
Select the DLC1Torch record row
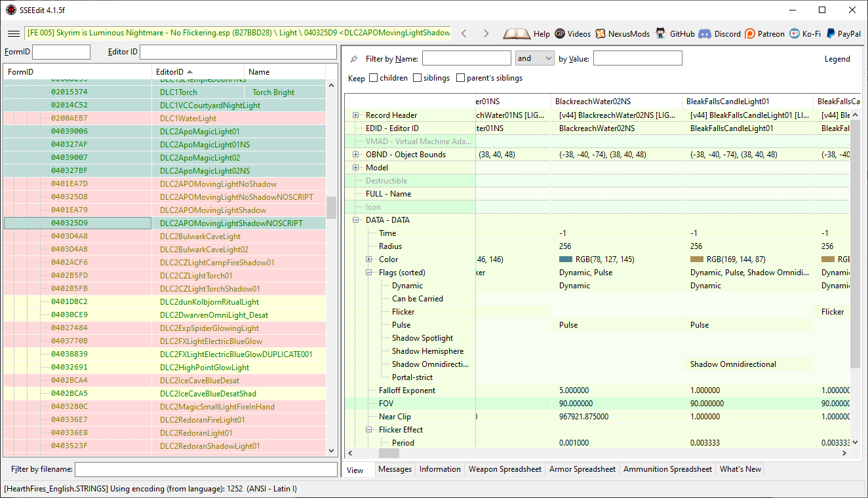[165, 92]
